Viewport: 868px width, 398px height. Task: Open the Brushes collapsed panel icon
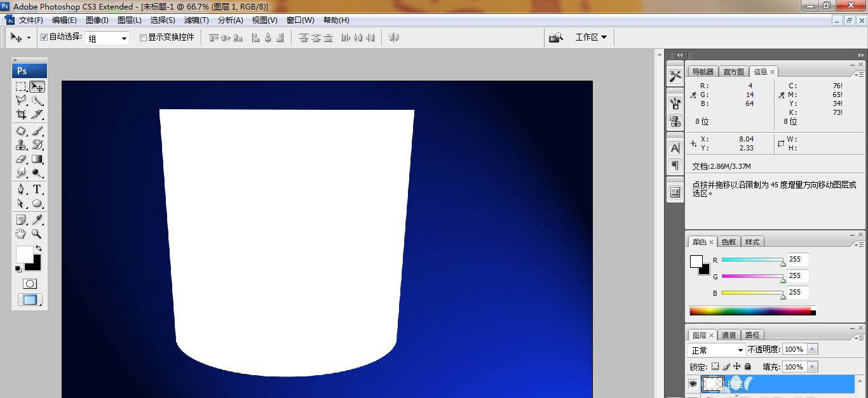pyautogui.click(x=675, y=103)
